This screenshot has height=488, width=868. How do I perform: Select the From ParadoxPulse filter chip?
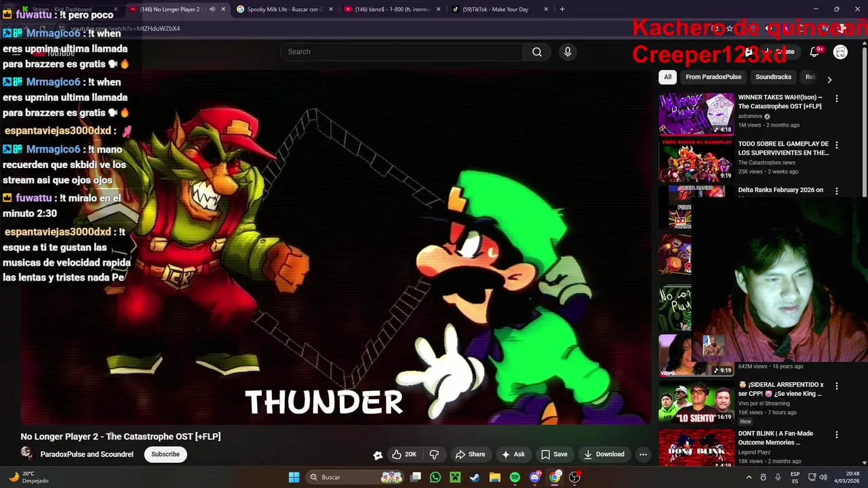713,77
